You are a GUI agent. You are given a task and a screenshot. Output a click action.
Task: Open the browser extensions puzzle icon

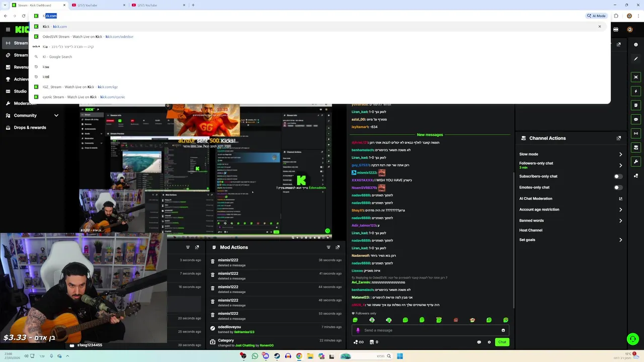616,16
